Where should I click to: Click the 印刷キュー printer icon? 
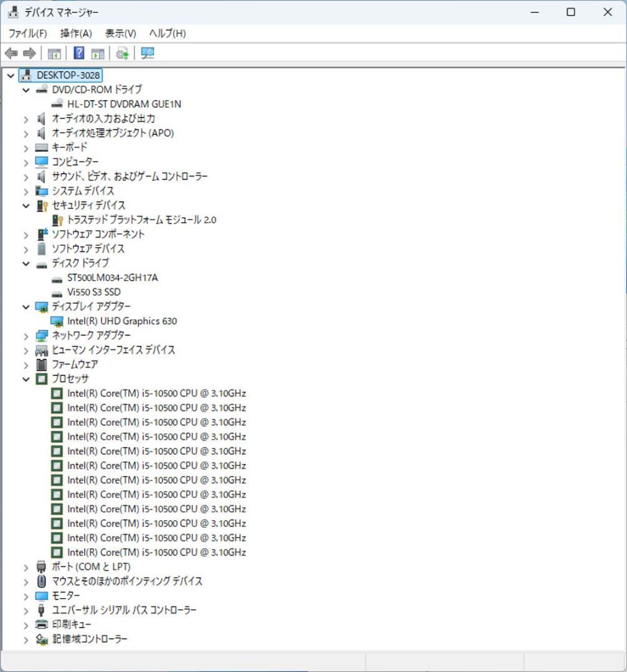coord(42,625)
